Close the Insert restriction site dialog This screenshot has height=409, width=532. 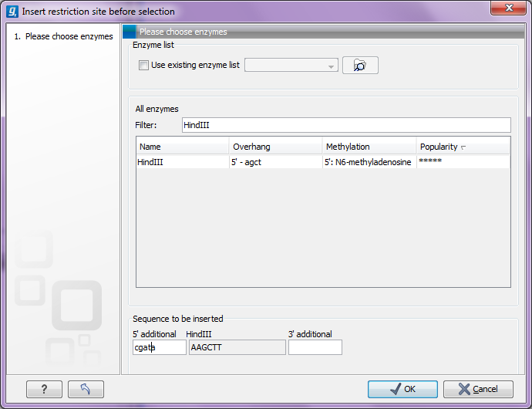pos(508,8)
